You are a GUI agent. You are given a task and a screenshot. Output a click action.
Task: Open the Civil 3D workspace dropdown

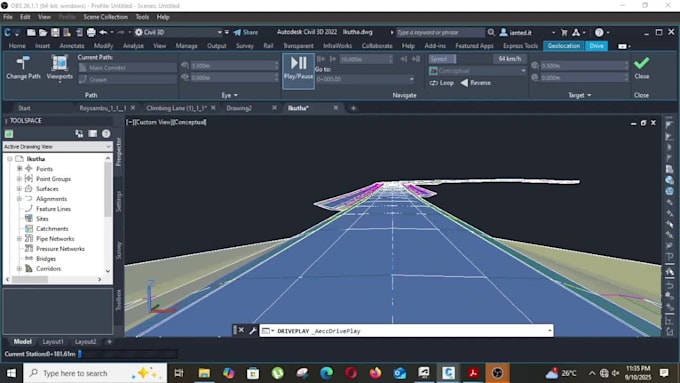(x=178, y=33)
